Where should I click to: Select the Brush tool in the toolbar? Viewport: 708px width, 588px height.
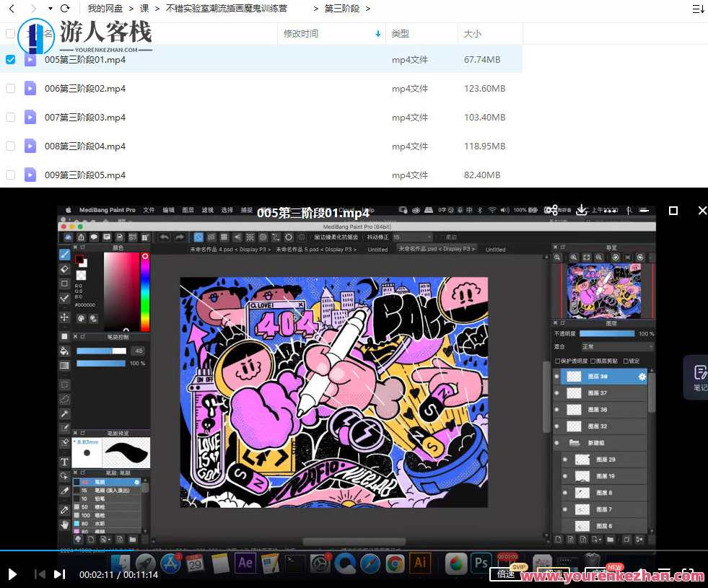(64, 253)
